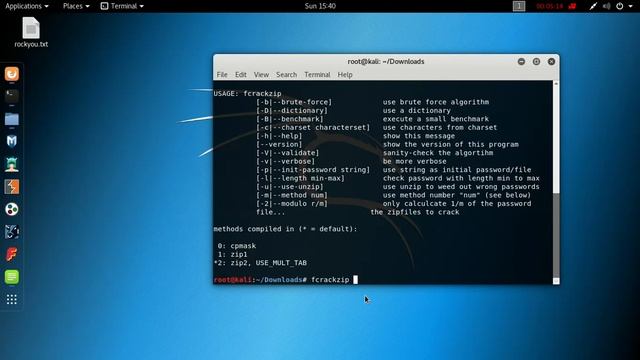Open Leafpad text editor from the dock
The width and height of the screenshot is (640, 360).
(12, 277)
